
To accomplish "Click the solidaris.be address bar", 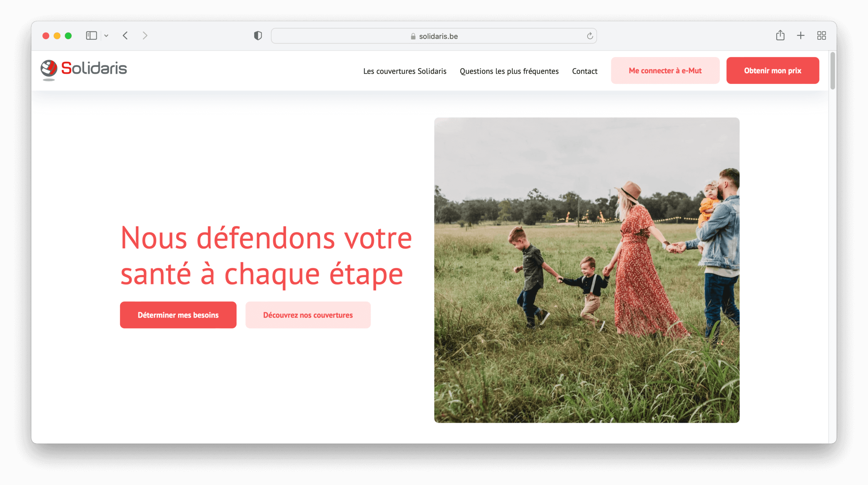I will coord(434,36).
